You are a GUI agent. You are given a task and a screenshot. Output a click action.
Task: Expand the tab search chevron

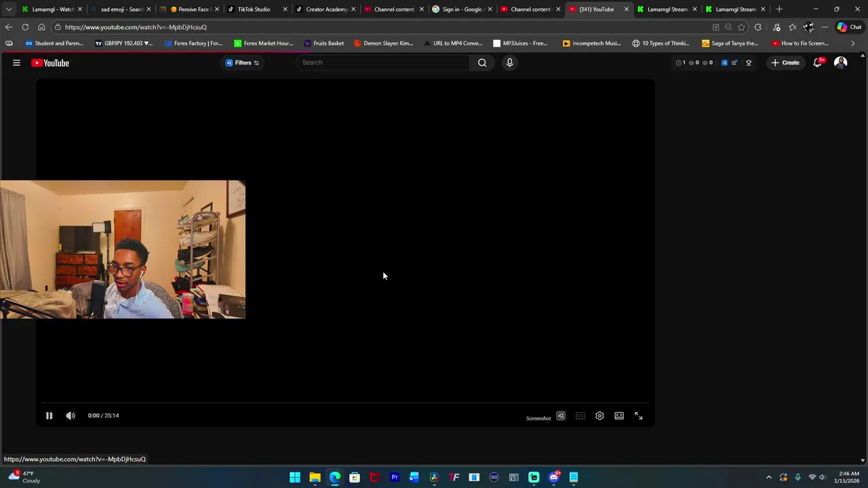pos(9,9)
